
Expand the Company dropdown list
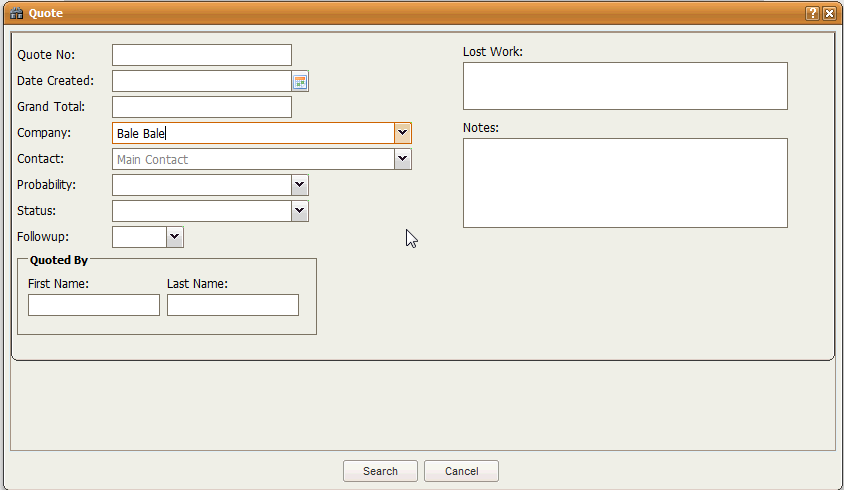tap(402, 133)
